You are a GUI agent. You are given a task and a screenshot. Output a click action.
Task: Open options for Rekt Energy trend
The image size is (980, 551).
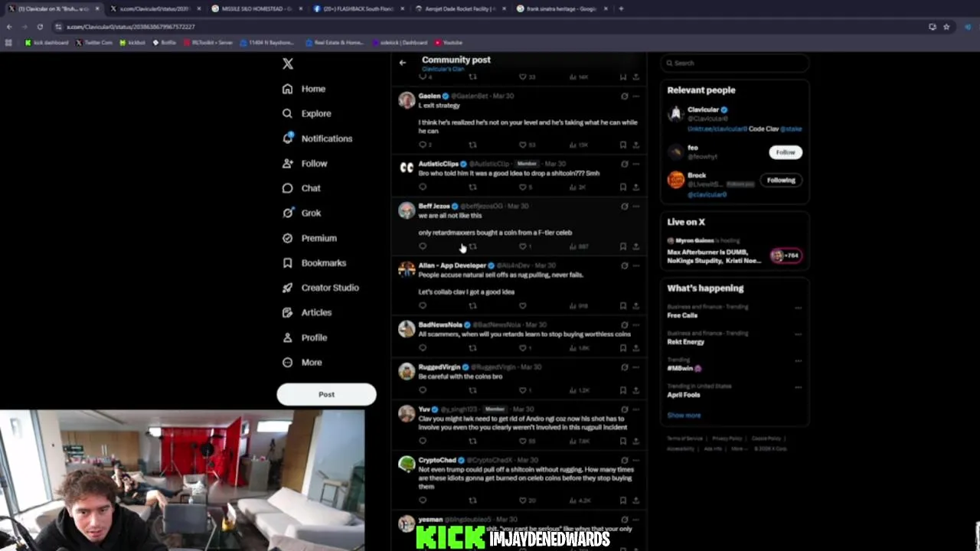pos(798,334)
